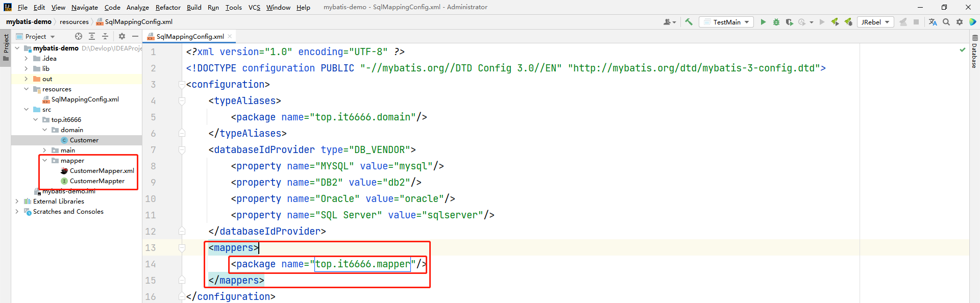The height and width of the screenshot is (303, 980).
Task: Close the SqlMappingConfig.xml tab
Action: (x=230, y=36)
